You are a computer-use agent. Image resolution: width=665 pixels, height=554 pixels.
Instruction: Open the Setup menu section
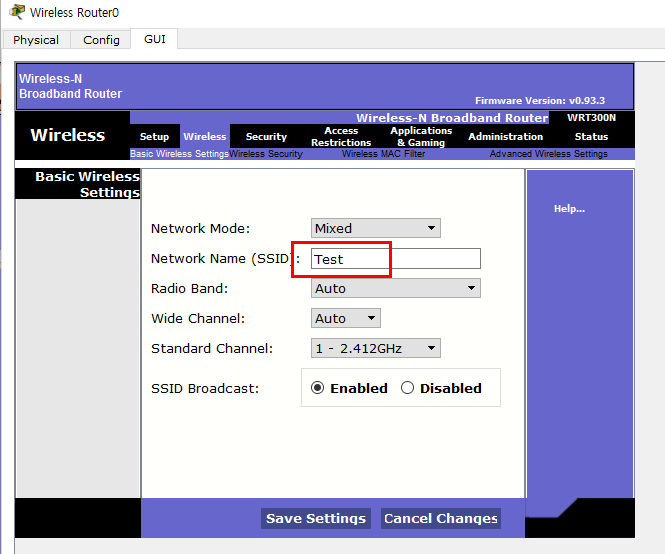click(x=154, y=137)
